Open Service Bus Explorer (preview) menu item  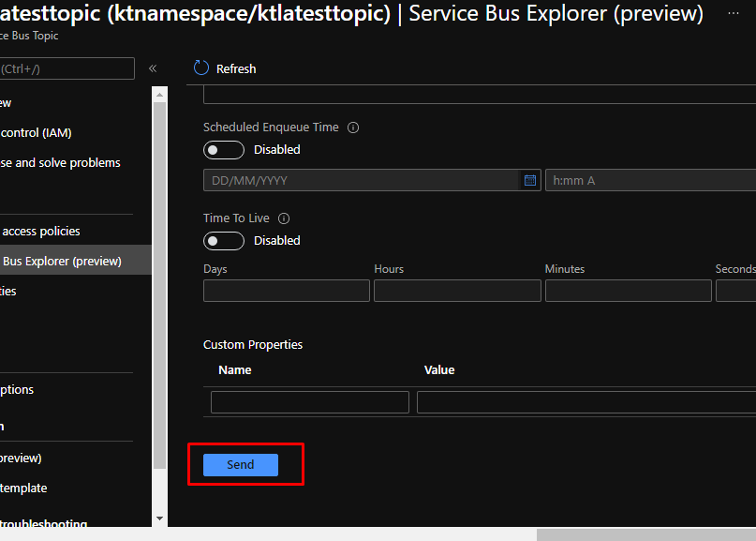coord(62,261)
